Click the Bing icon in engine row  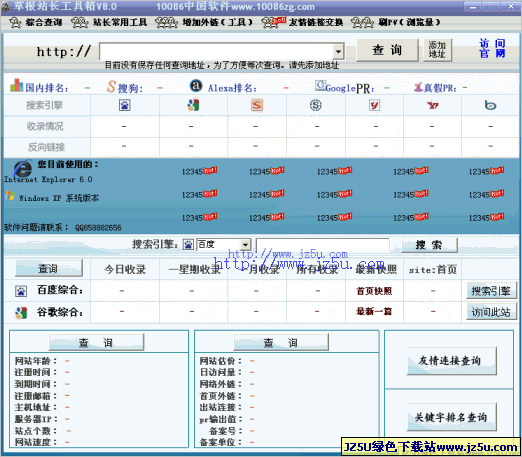click(490, 105)
